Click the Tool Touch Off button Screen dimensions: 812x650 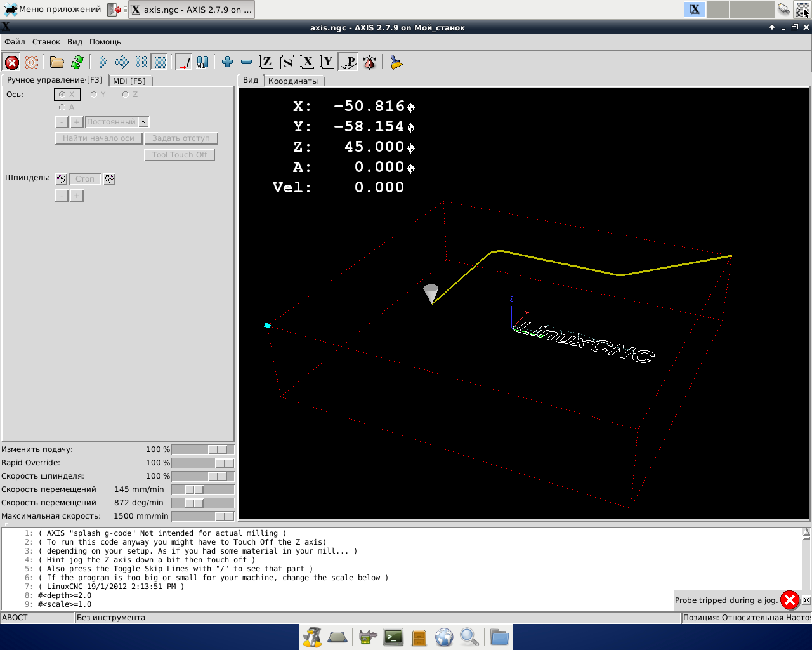click(x=180, y=155)
